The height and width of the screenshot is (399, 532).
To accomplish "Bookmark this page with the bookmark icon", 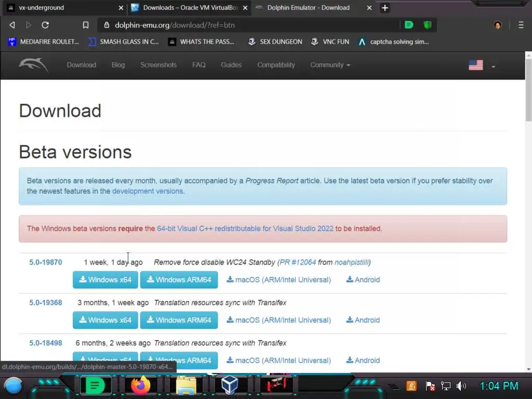I will click(x=86, y=25).
